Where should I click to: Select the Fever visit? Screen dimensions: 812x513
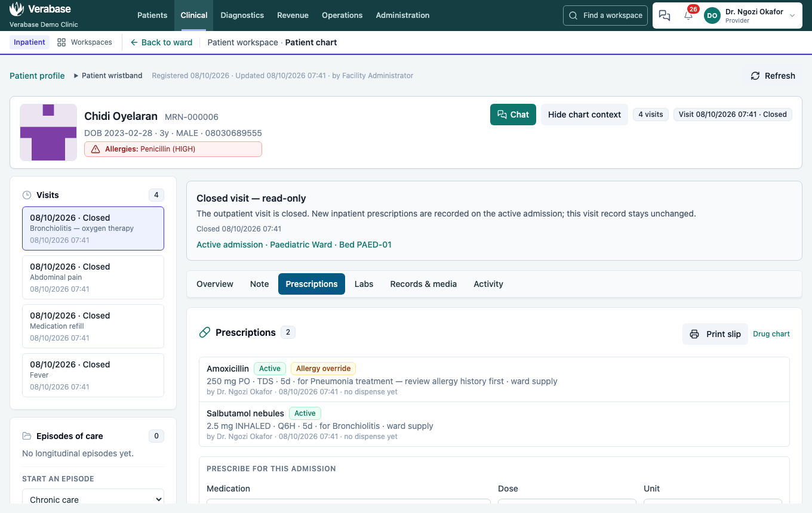pos(93,375)
